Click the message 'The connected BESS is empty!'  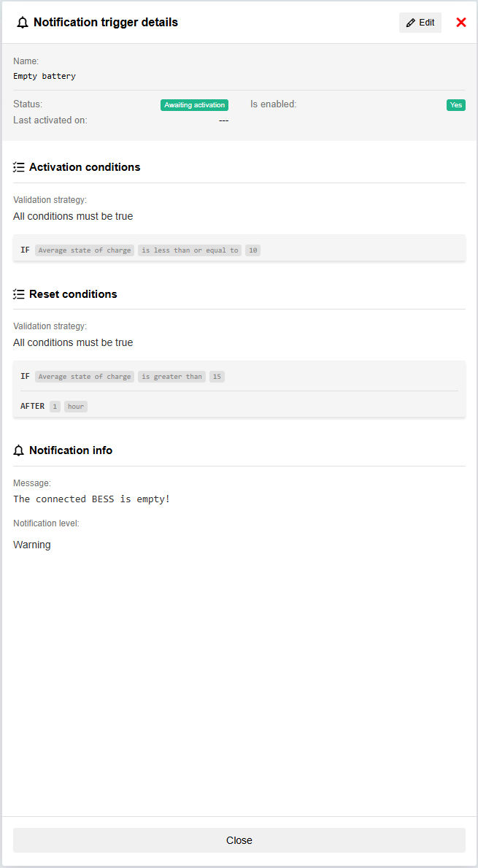(x=91, y=499)
